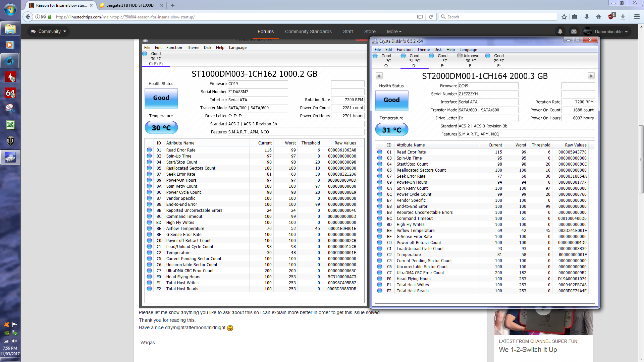Screen dimensions: 644x362
Task: Open the Community dropdown menu
Action: point(49,32)
